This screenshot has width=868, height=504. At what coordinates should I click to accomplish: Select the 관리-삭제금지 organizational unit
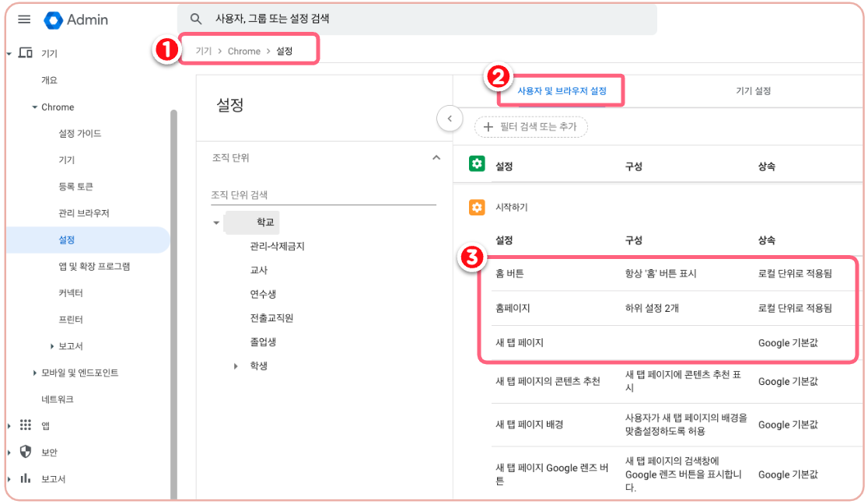click(x=278, y=247)
